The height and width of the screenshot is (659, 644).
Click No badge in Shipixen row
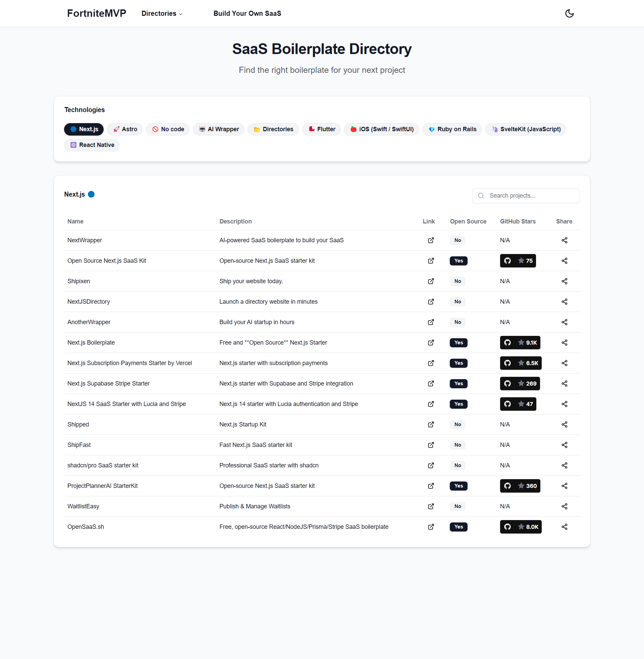[458, 281]
